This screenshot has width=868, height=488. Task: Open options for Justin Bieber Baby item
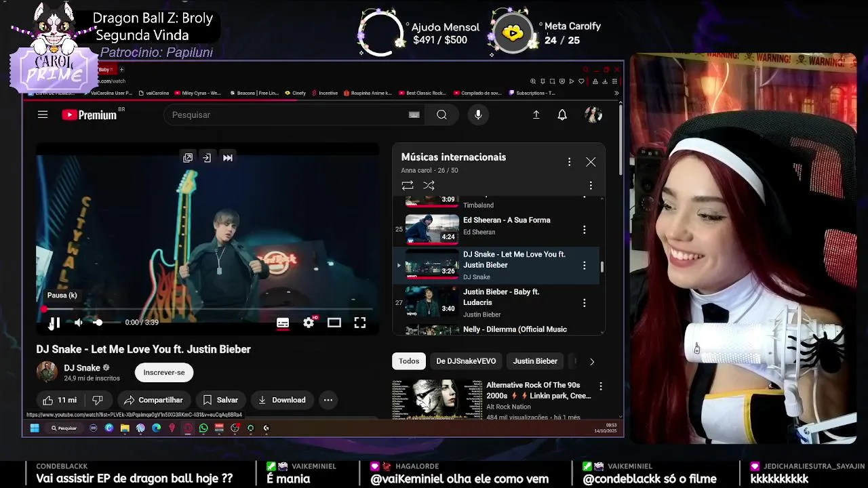pos(584,303)
